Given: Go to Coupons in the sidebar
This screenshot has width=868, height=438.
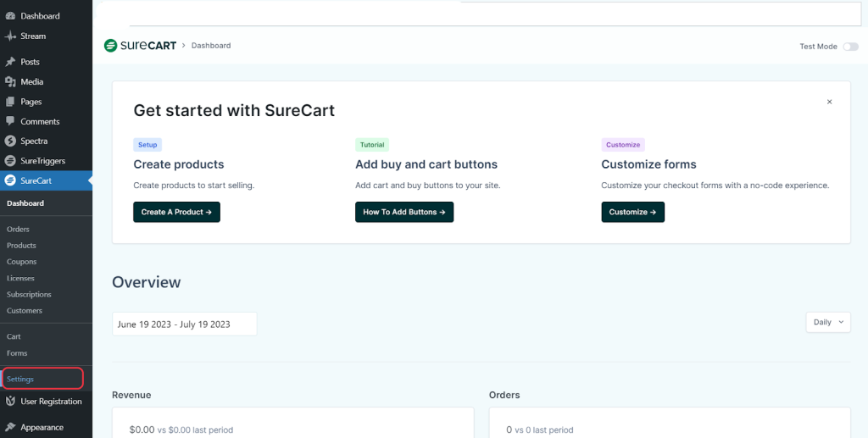Looking at the screenshot, I should click(x=21, y=262).
